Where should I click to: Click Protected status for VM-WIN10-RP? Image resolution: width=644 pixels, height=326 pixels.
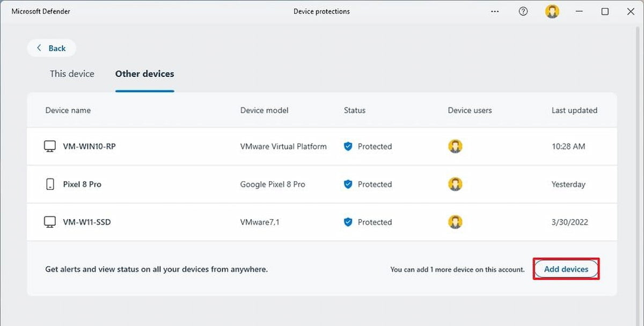coord(375,147)
